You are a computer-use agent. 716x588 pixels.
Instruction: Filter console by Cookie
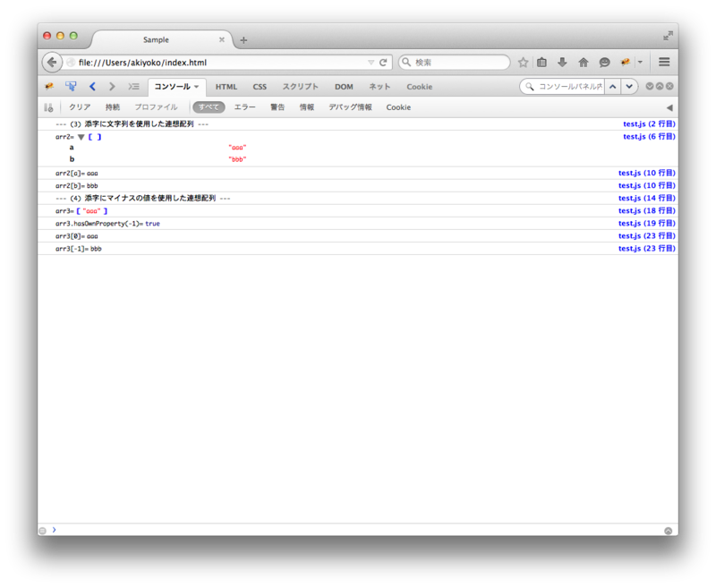[398, 107]
